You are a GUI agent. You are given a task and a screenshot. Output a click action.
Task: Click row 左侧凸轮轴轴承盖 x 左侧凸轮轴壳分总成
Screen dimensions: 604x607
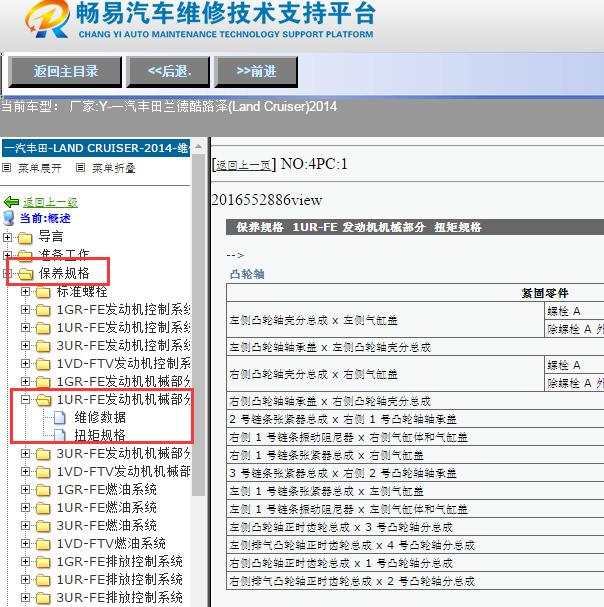point(415,347)
